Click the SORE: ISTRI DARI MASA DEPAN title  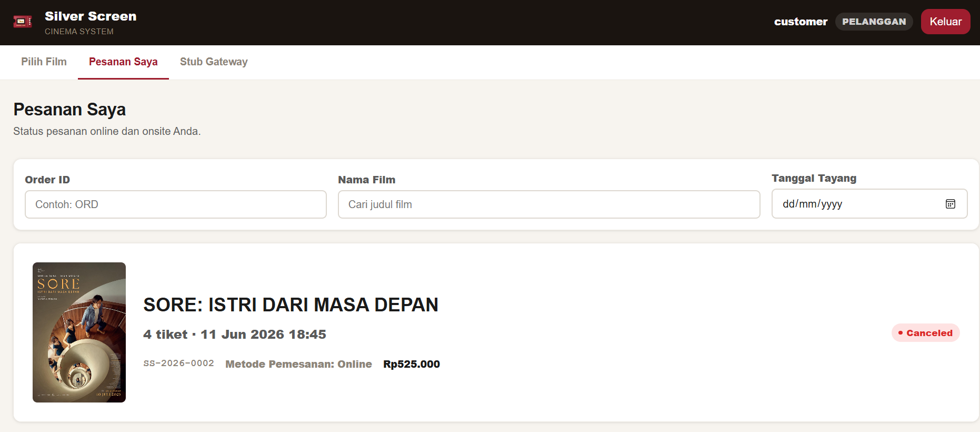(291, 305)
